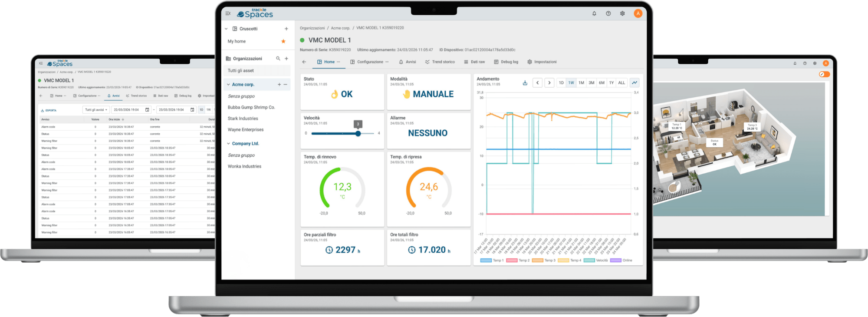Open 'Tutti gli avvisi' filter dropdown in left window

pyautogui.click(x=96, y=110)
